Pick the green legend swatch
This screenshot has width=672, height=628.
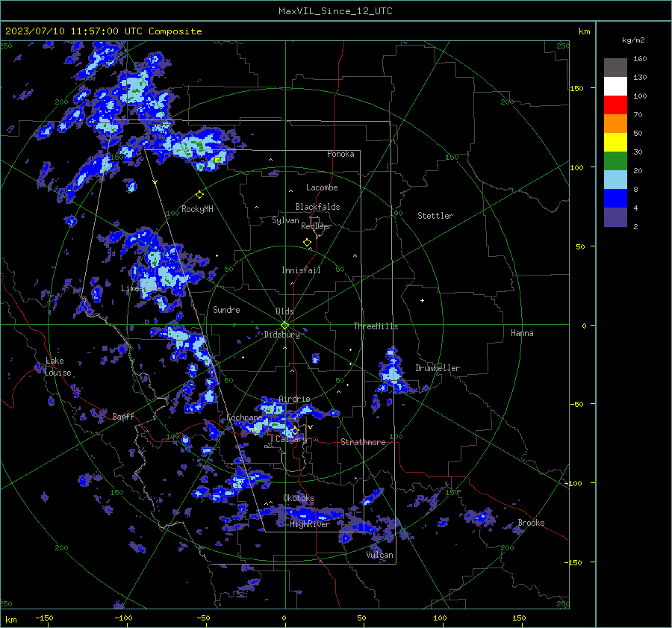615,161
